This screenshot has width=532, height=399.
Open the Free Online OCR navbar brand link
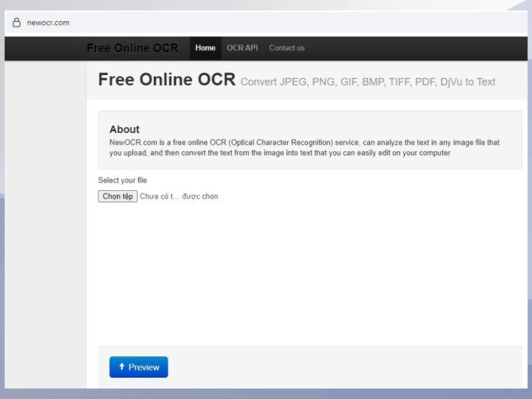pos(132,48)
